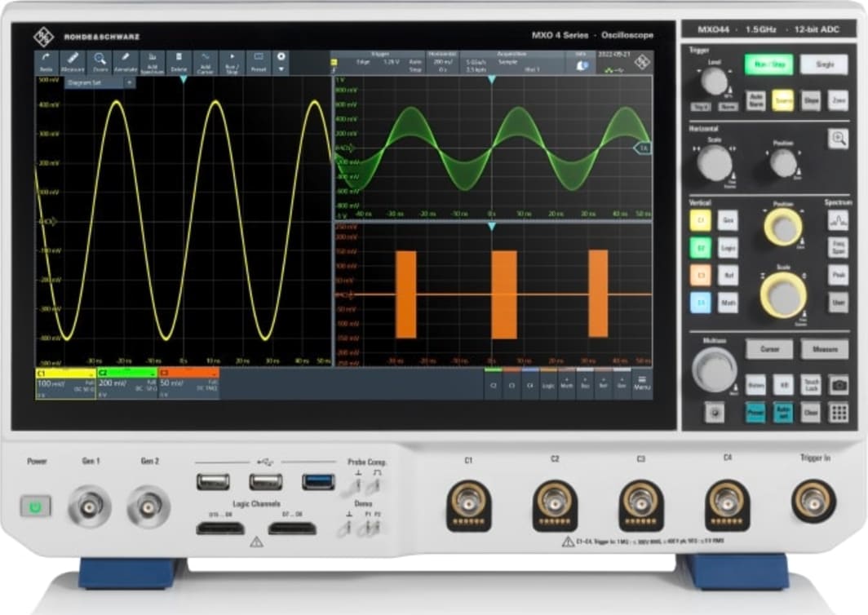Push the Freq Span key
868x615 pixels.
click(838, 247)
